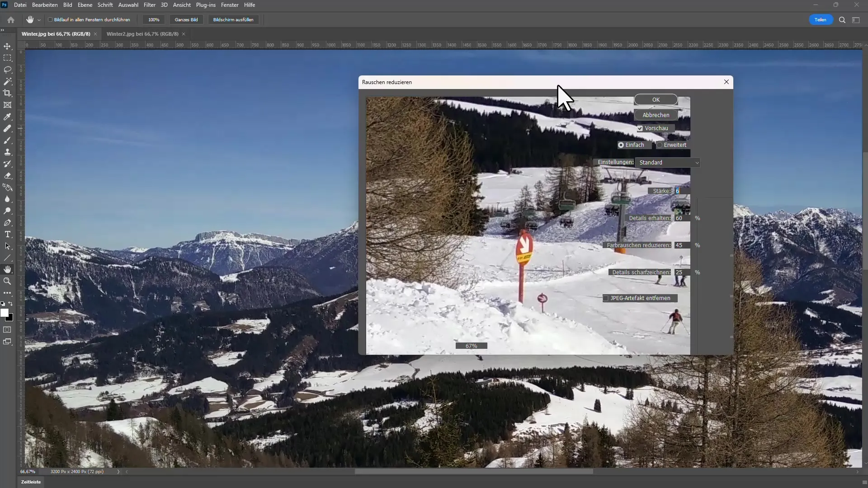
Task: Open the Einstellungen Standard dropdown
Action: point(667,163)
